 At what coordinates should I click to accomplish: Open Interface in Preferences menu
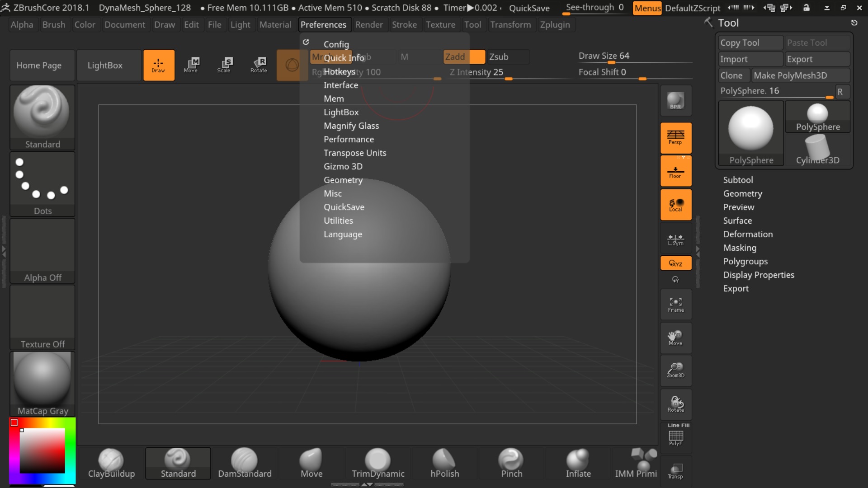(340, 85)
